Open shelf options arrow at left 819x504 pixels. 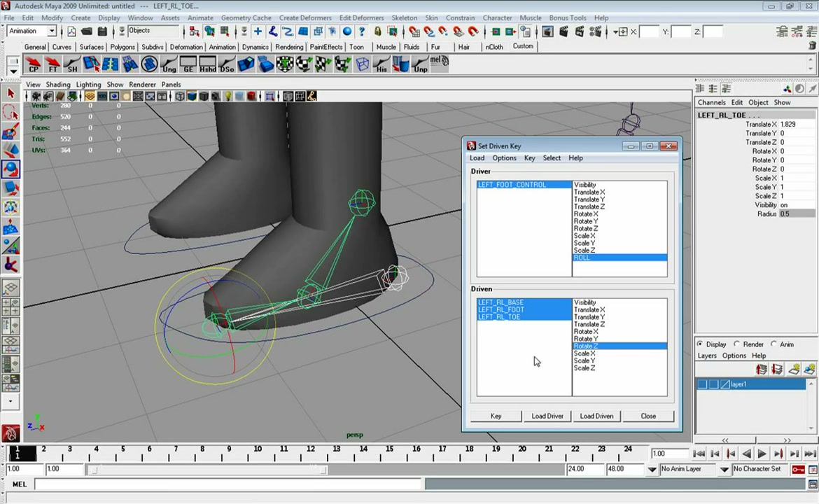coord(13,71)
